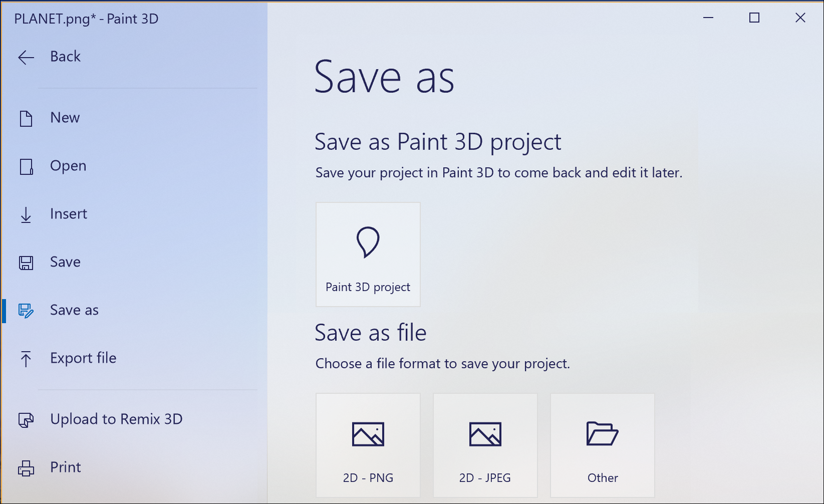Open the Insert menu entry

[x=69, y=214]
